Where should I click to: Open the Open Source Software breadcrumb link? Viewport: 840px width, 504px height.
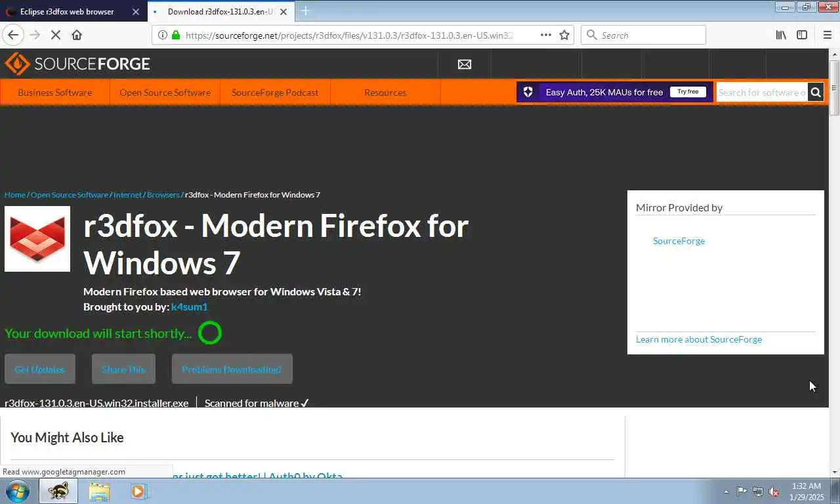point(70,195)
